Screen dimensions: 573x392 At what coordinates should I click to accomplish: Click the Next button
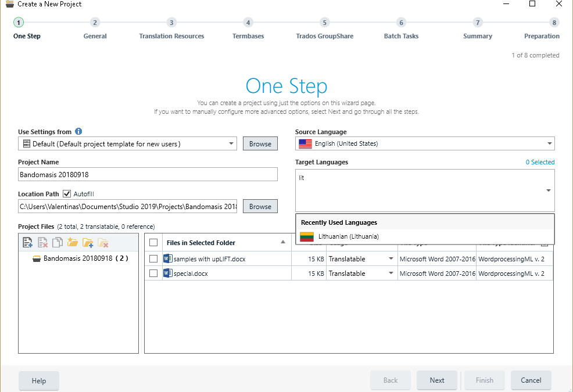pos(436,380)
